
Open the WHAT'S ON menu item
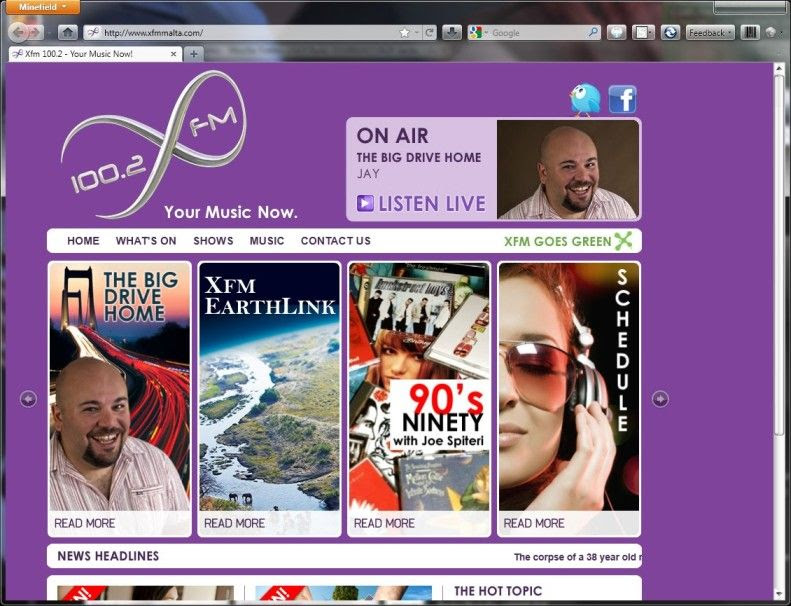tap(146, 241)
